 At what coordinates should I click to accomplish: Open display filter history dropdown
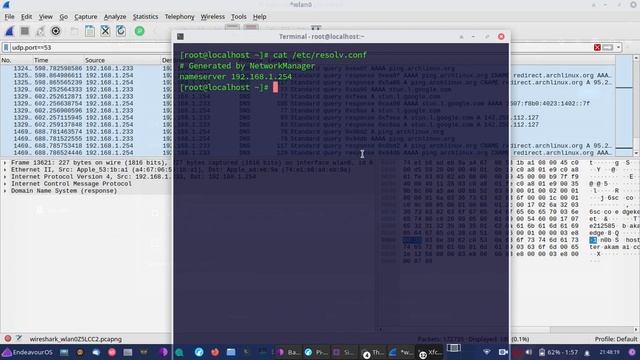tap(618, 48)
